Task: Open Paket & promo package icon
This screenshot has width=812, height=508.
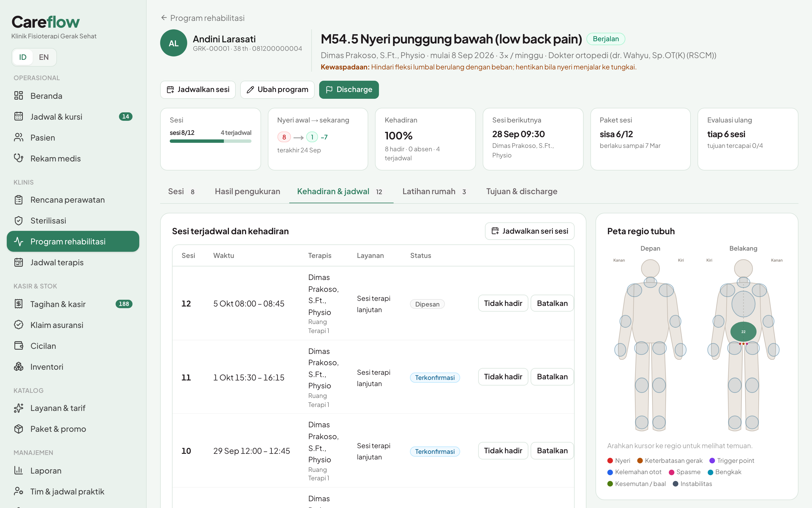Action: 18,429
